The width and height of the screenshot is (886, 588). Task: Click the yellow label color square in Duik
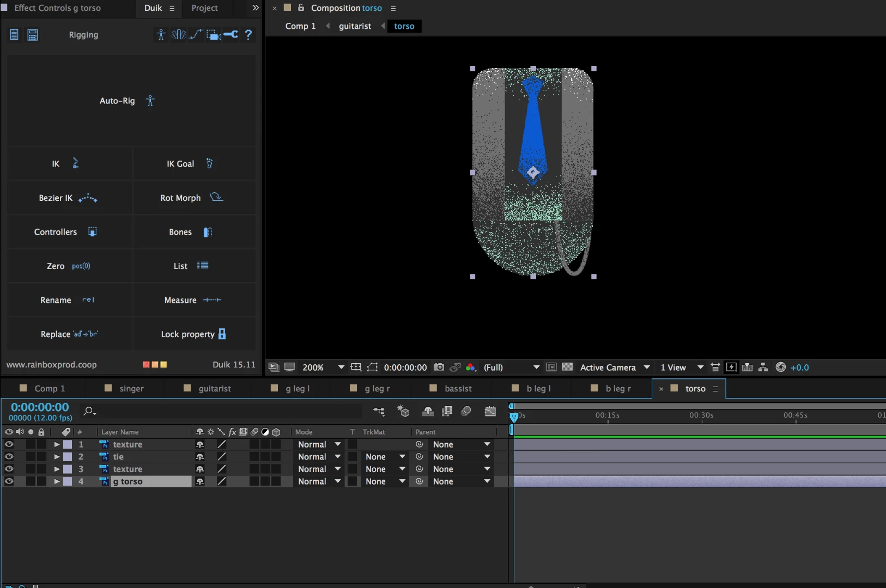163,365
